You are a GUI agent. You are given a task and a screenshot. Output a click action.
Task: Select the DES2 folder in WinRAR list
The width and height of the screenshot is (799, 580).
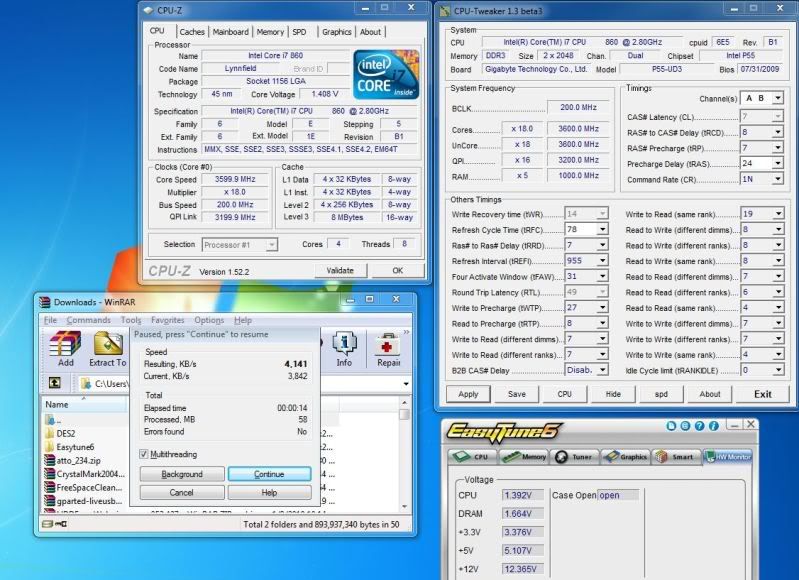(x=60, y=433)
